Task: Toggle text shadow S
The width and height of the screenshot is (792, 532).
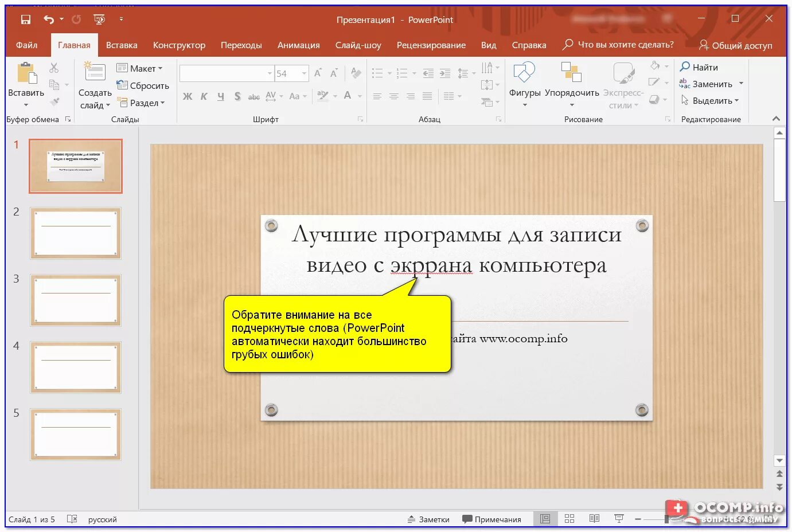Action: point(237,96)
